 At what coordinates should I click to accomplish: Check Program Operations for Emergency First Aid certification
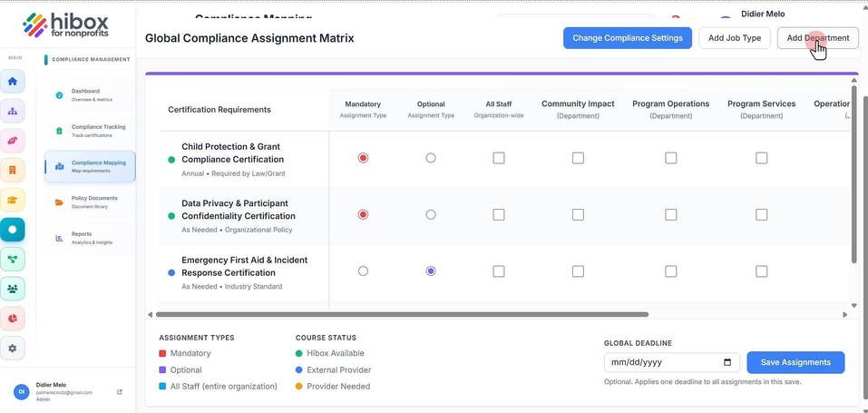[x=671, y=271]
